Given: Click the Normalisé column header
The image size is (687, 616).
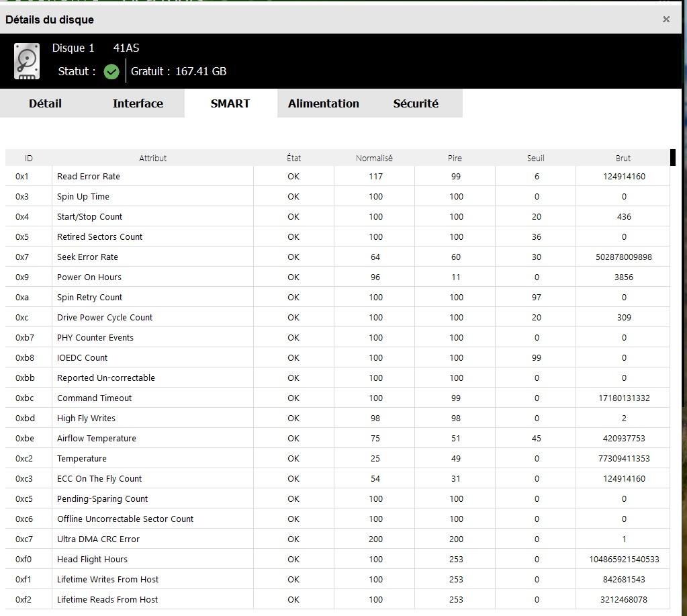Looking at the screenshot, I should (x=374, y=158).
